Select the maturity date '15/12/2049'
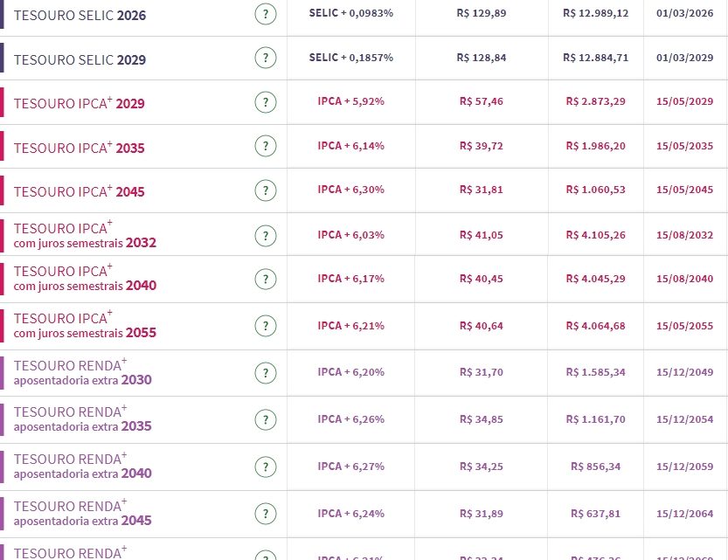 point(685,372)
